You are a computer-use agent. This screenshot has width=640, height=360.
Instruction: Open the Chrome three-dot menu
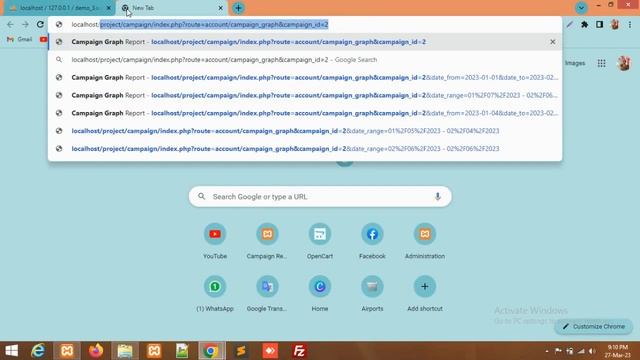630,24
